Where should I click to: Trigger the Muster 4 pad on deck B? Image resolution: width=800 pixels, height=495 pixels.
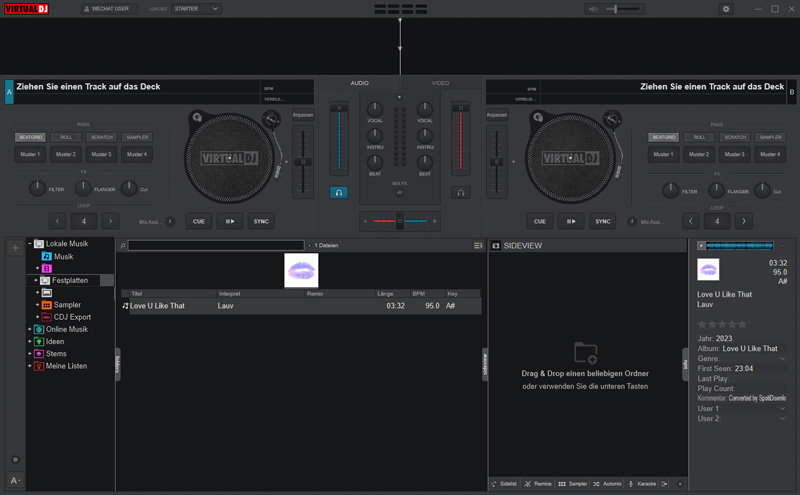pyautogui.click(x=770, y=154)
